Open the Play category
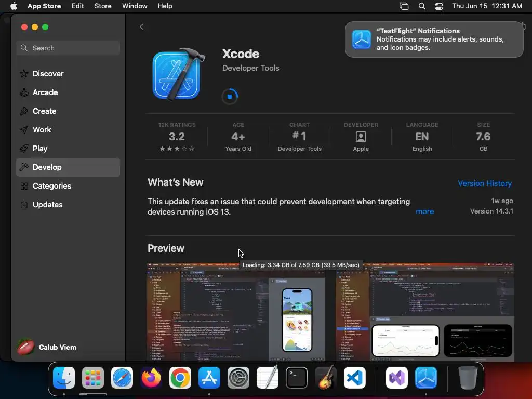Viewport: 532px width, 399px height. click(x=68, y=148)
